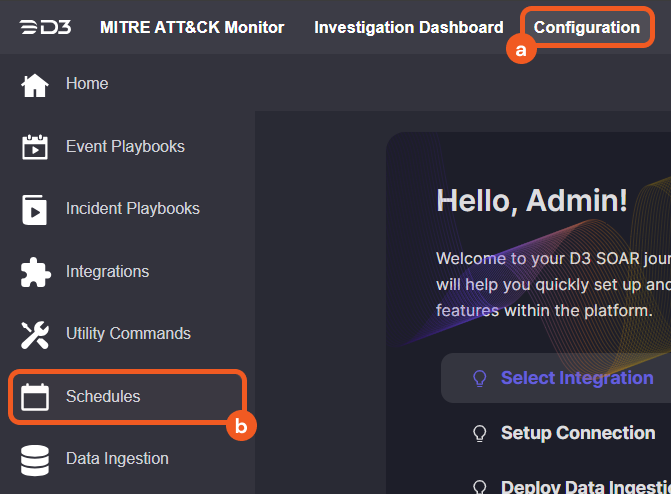Screen dimensions: 671x494
Task: Switch to Investigation Dashboard tab
Action: point(408,27)
